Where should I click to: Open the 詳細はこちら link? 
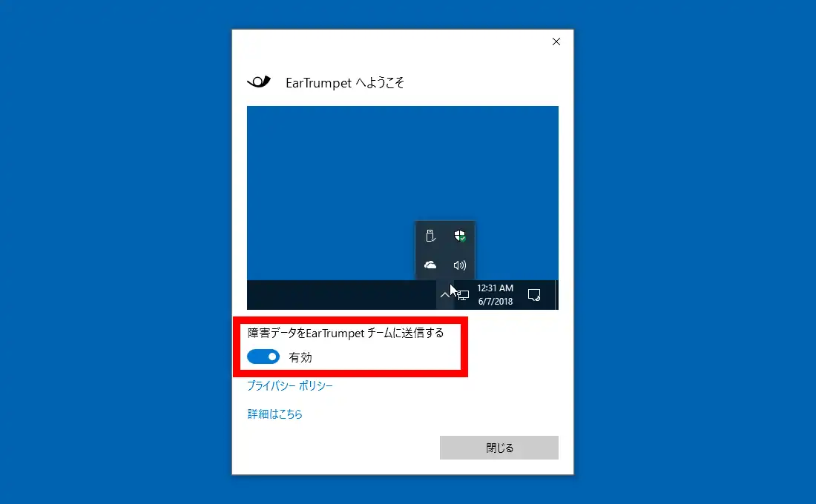pyautogui.click(x=275, y=414)
